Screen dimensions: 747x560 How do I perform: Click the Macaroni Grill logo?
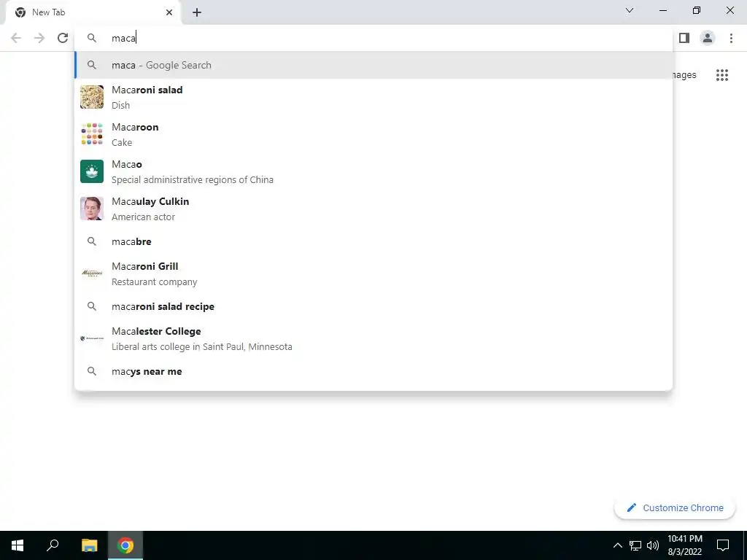92,273
